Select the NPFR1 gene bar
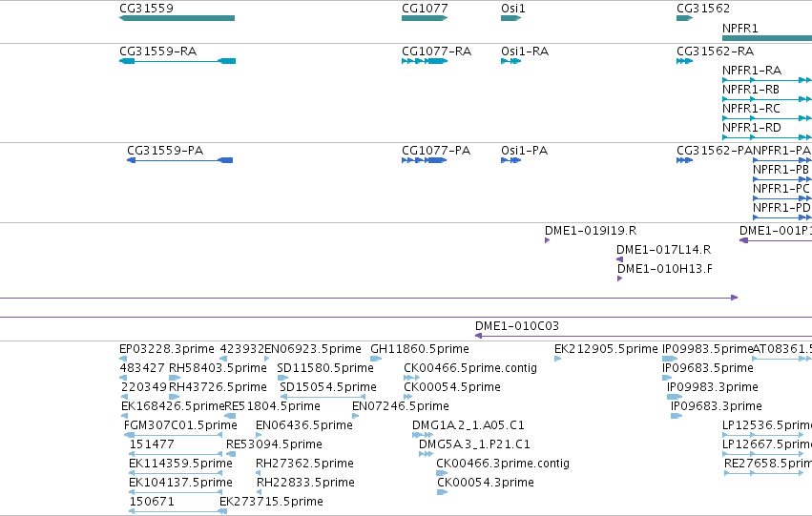This screenshot has height=516, width=812. click(767, 38)
